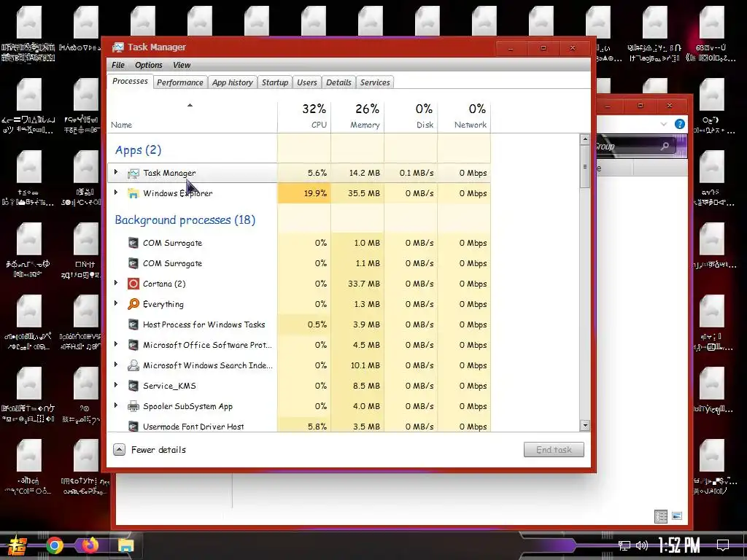The height and width of the screenshot is (560, 747).
Task: Sort by the Name column header
Action: [x=192, y=116]
